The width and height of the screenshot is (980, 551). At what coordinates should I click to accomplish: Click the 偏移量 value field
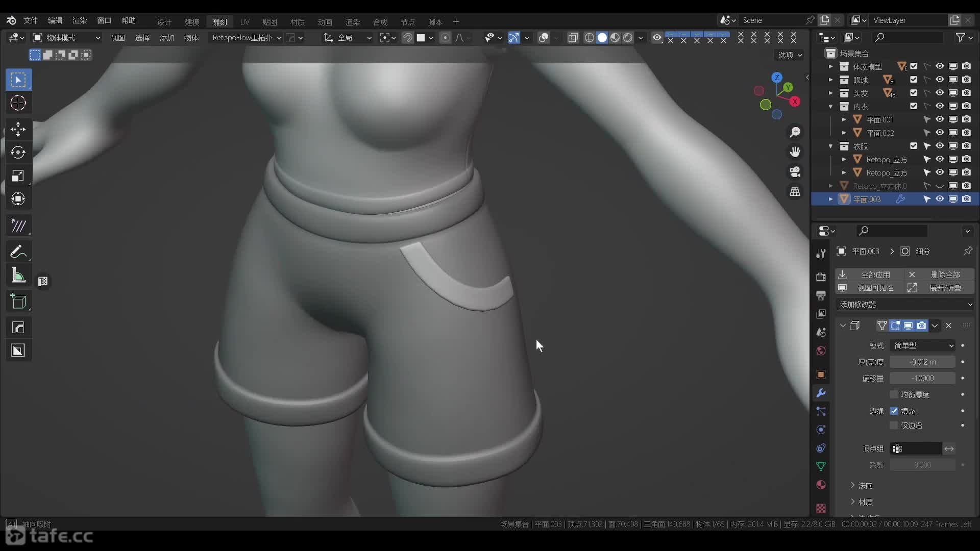pos(923,378)
